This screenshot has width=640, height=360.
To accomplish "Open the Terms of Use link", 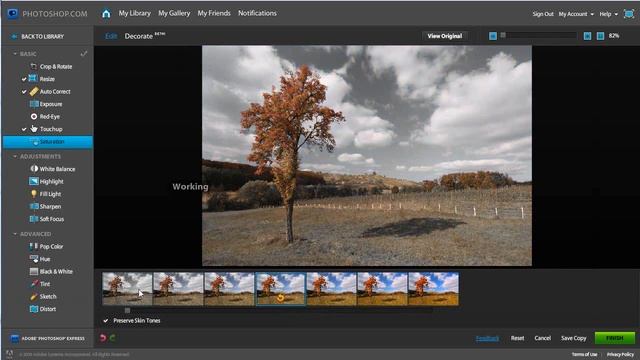I will coord(584,354).
